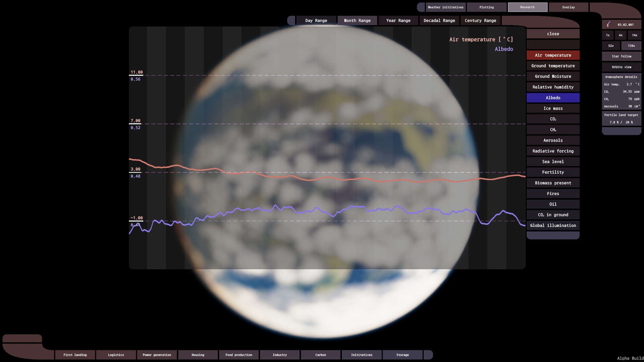Screen dimensions: 644x362
Task: Open the Weather inititatives panel
Action: click(446, 7)
